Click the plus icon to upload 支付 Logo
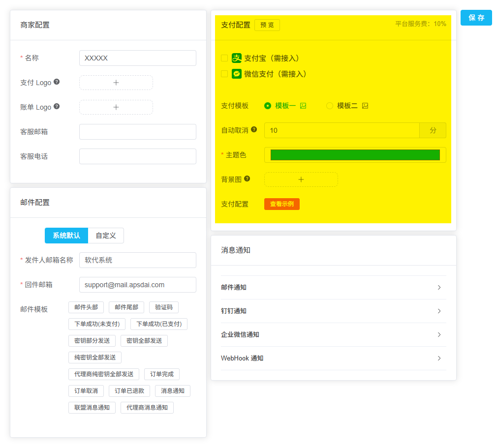497x448 pixels. [x=116, y=82]
